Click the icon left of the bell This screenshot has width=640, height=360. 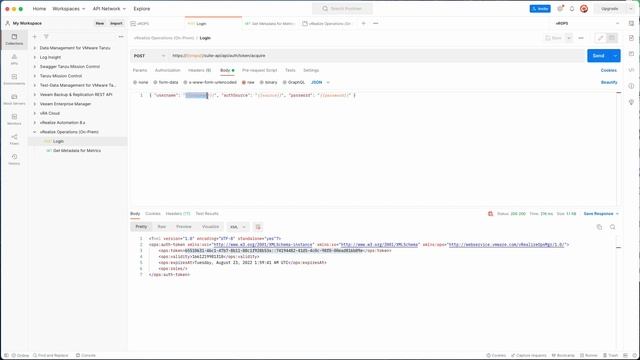point(560,9)
